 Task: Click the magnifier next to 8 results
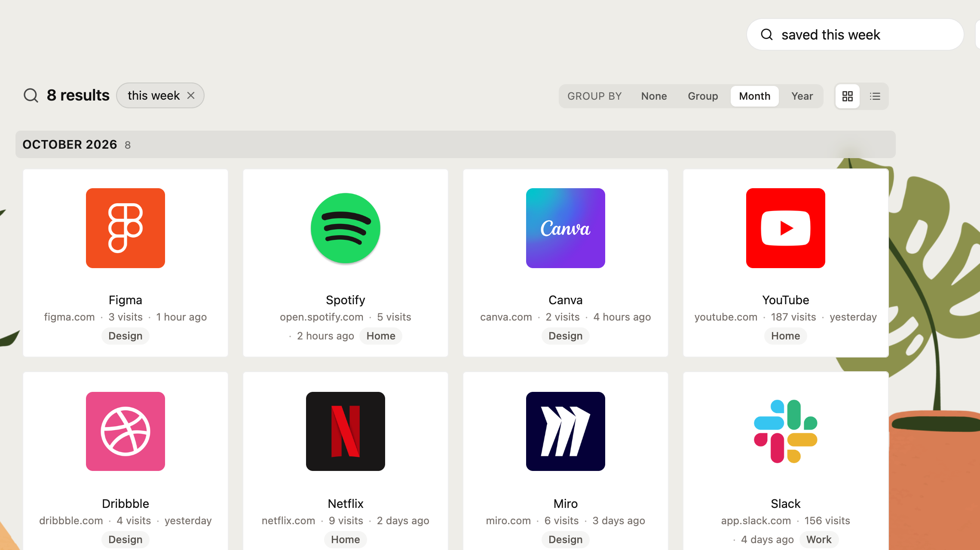31,95
